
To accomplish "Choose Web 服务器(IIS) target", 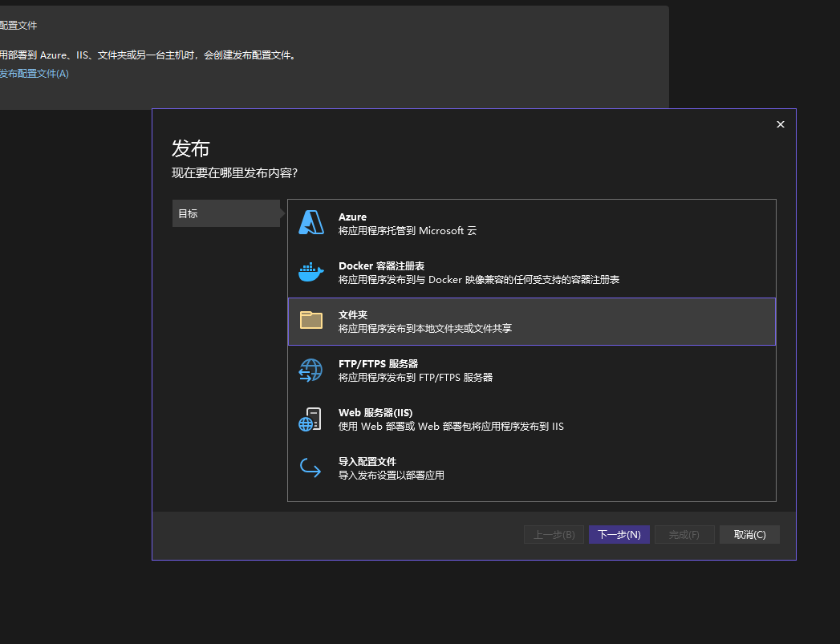I will [531, 419].
